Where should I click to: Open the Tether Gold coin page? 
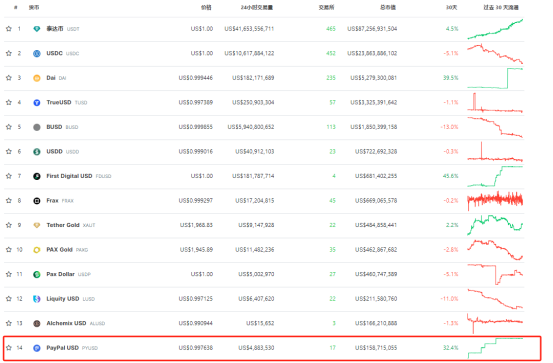(63, 225)
